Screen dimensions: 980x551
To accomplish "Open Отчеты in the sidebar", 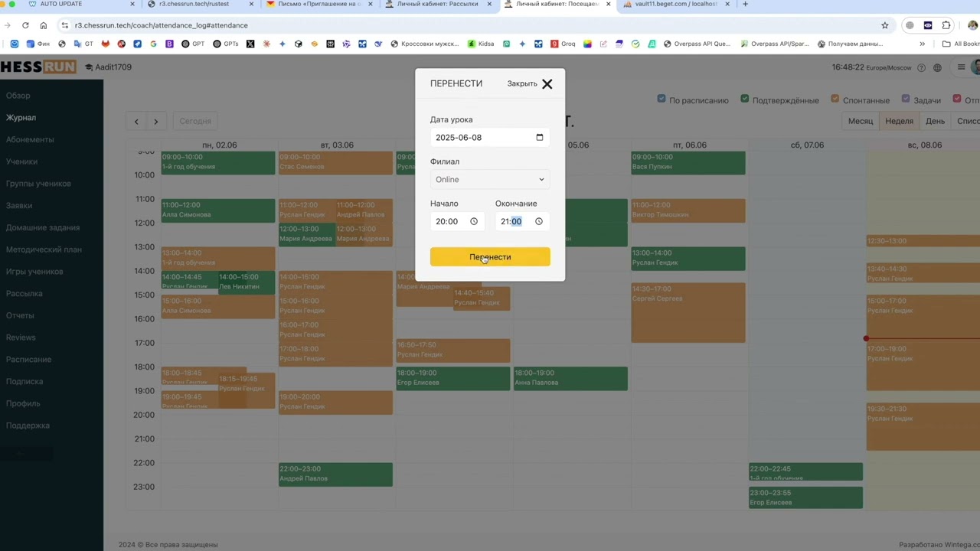I will tap(20, 316).
